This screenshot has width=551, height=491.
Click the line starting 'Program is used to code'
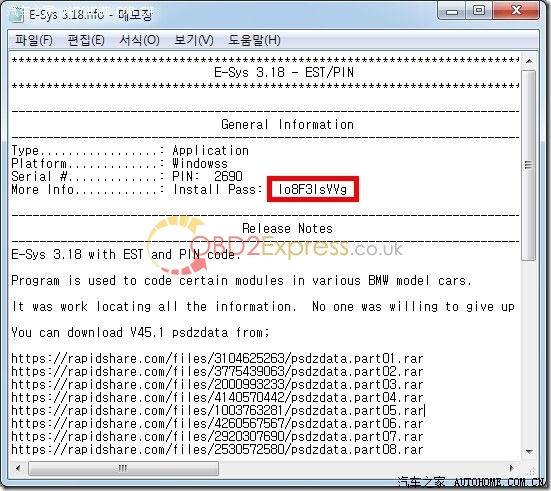(x=241, y=280)
